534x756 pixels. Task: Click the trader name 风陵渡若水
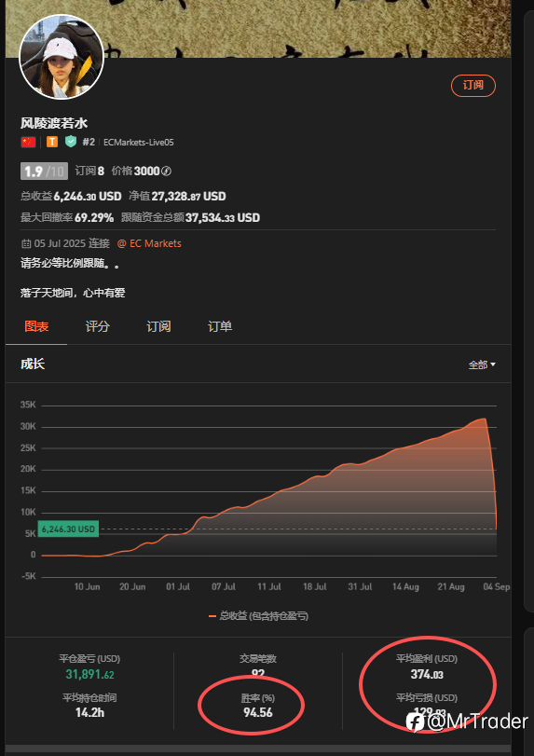tap(54, 123)
